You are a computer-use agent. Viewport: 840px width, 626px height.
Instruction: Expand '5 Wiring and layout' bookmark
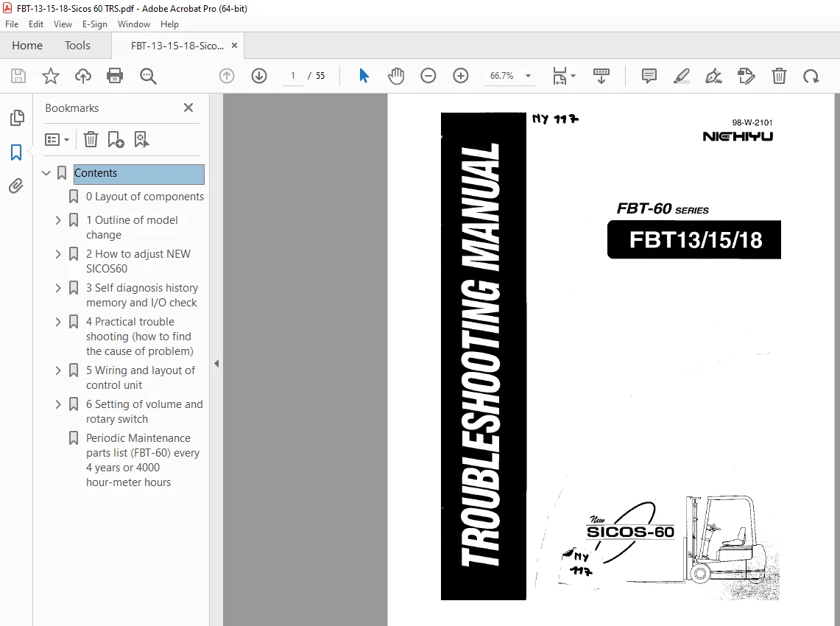(x=58, y=371)
